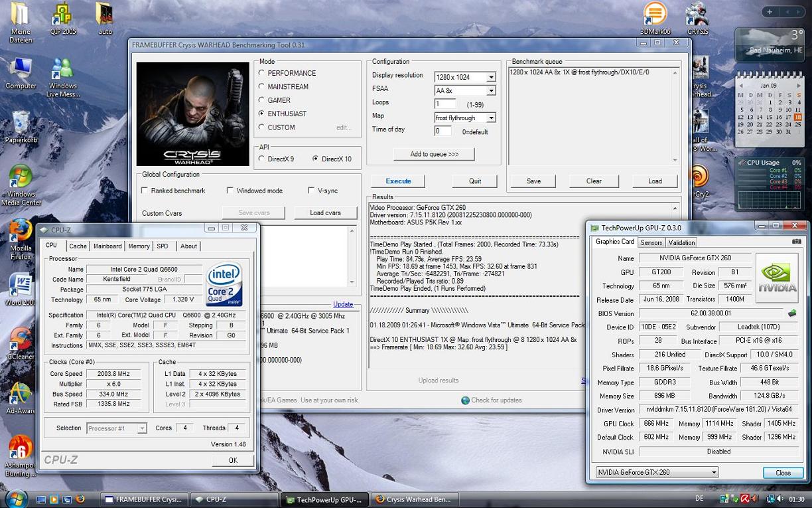
Task: Open the CCleaner desktop shortcut
Action: [21, 343]
